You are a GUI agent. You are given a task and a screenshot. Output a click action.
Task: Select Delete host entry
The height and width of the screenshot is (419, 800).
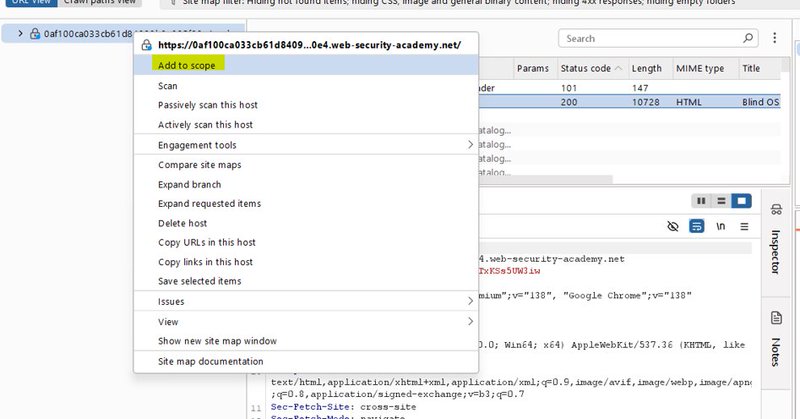pyautogui.click(x=306, y=223)
